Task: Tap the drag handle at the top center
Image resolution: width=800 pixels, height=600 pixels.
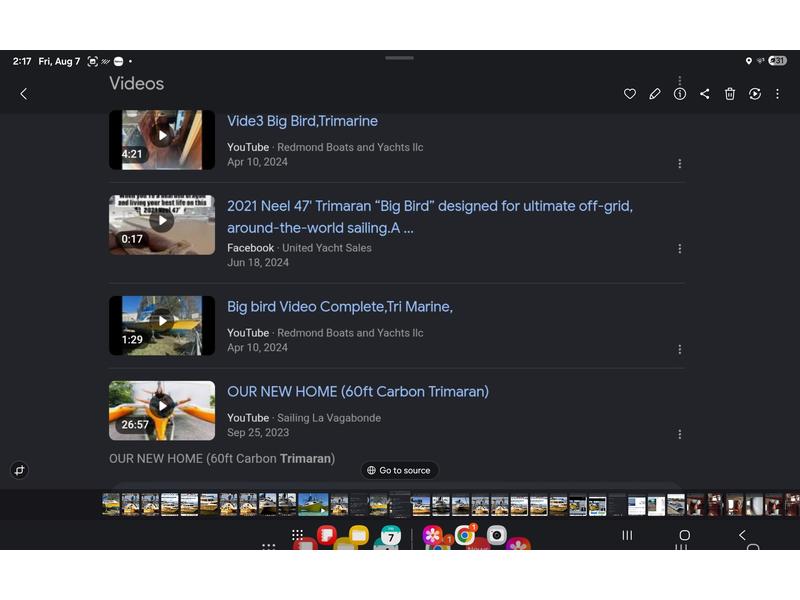Action: click(399, 58)
